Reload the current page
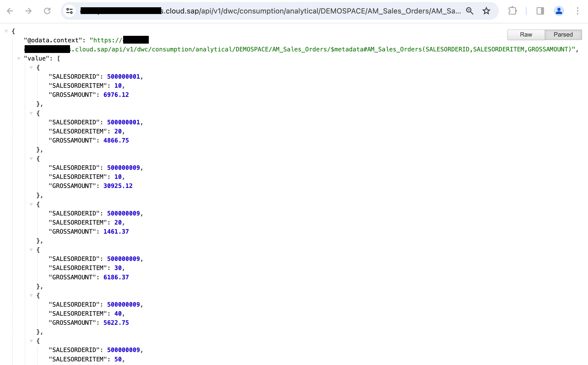588x365 pixels. 47,11
